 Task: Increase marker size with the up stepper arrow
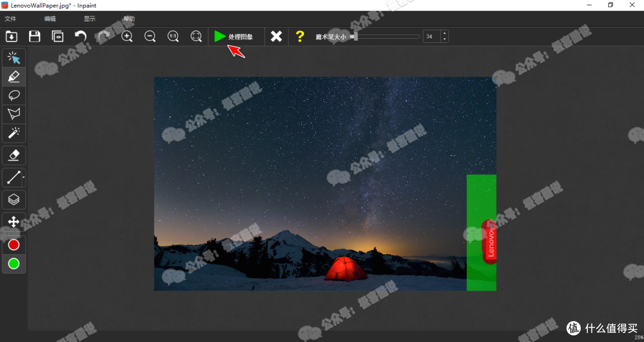[x=444, y=33]
